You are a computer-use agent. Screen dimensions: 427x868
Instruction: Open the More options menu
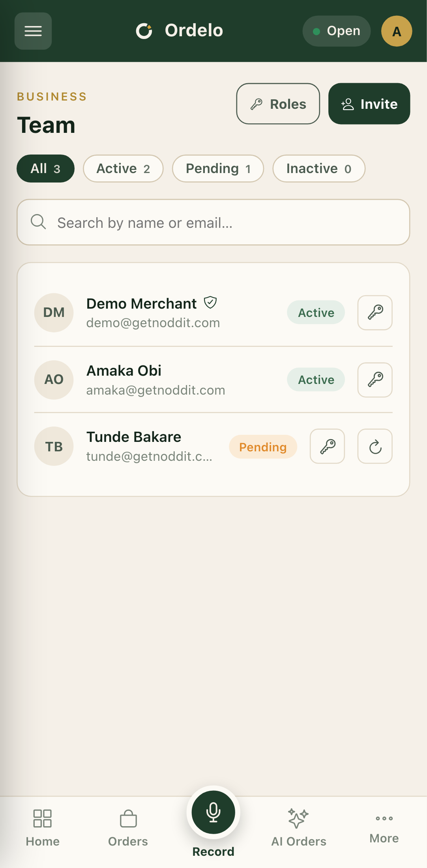384,827
